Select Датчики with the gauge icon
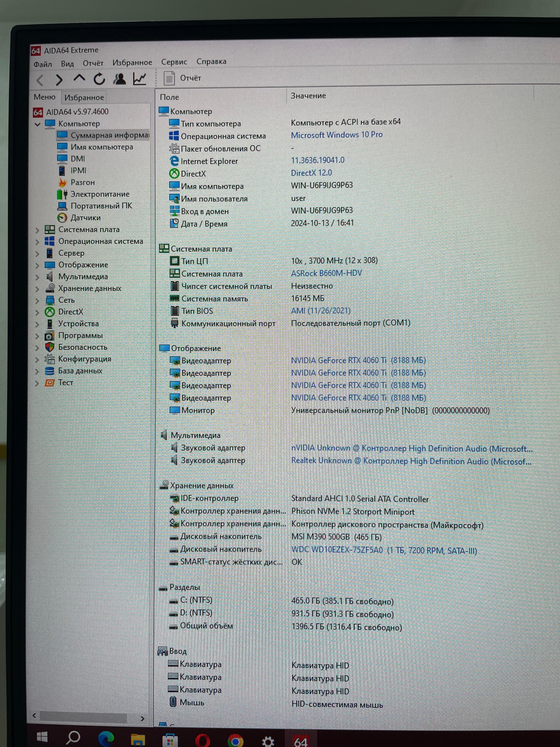560x747 pixels. tap(79, 218)
